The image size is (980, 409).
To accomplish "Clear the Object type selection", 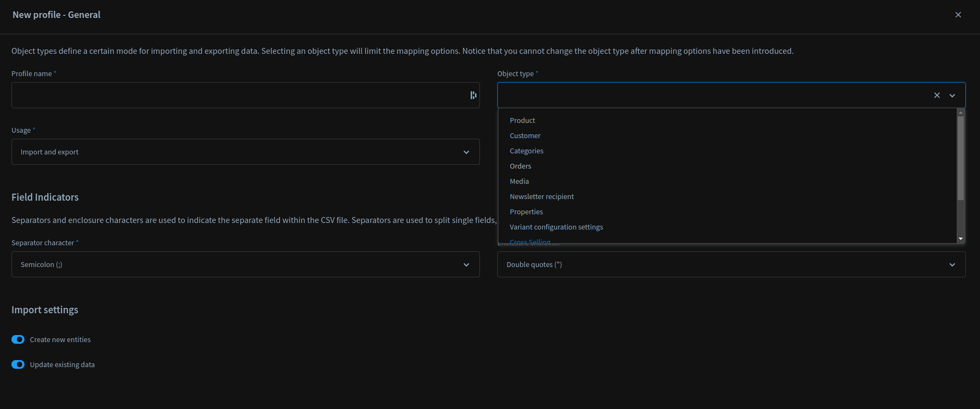I will [x=937, y=95].
